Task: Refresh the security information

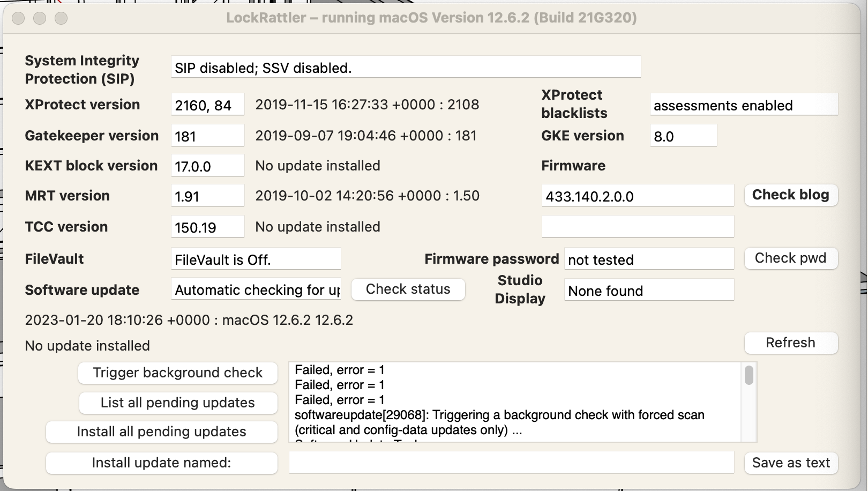Action: 790,343
